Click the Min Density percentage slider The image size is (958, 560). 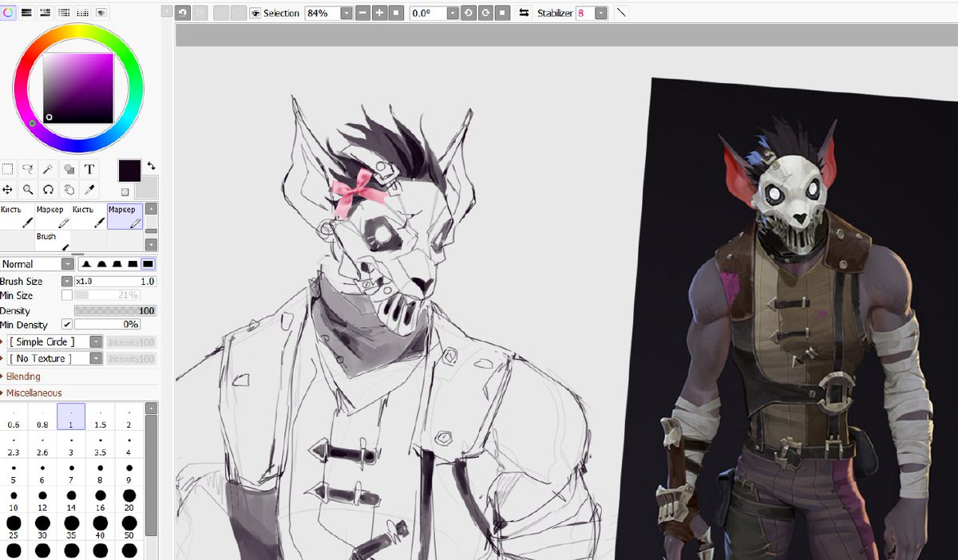[x=107, y=325]
